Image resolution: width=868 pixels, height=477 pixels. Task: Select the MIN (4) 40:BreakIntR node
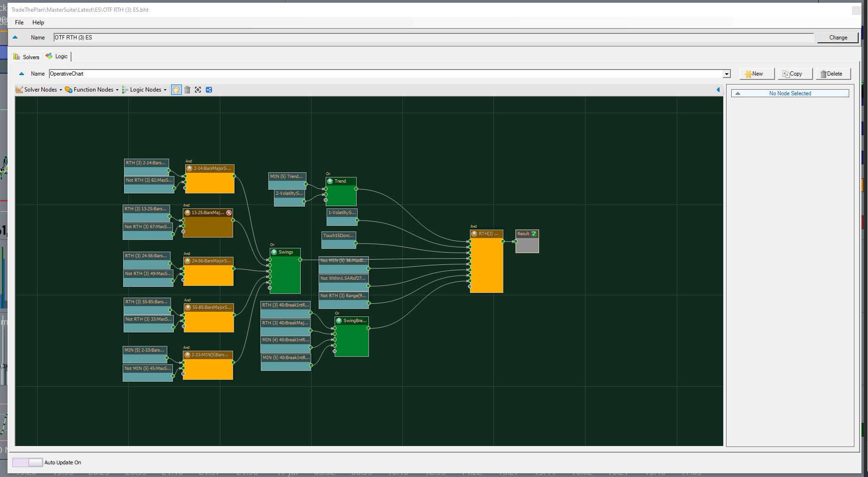coord(286,345)
